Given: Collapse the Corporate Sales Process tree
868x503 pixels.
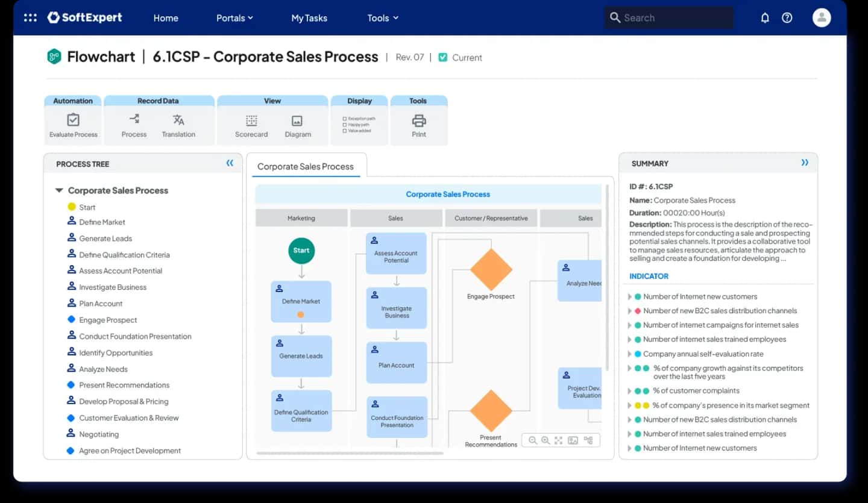Looking at the screenshot, I should tap(59, 190).
